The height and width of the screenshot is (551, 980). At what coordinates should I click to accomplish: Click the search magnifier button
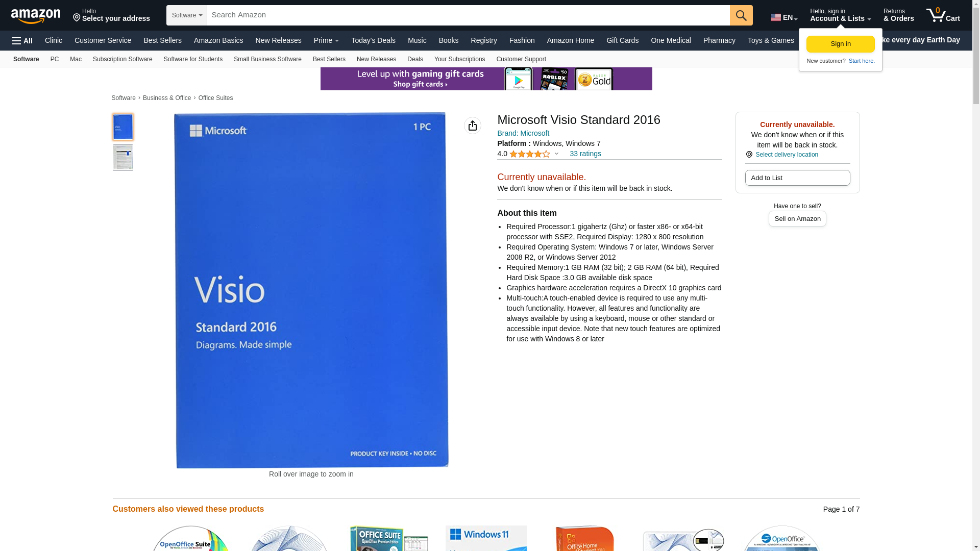741,15
